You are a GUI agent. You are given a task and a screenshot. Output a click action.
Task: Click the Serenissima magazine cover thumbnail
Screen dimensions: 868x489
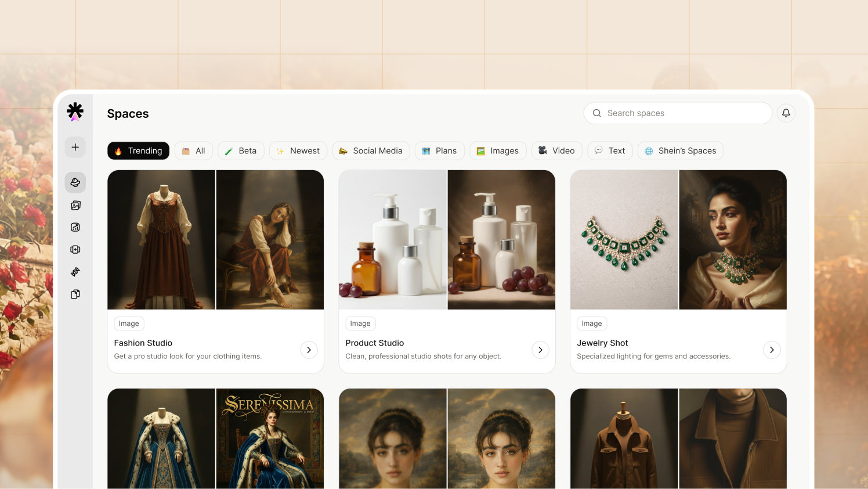270,438
